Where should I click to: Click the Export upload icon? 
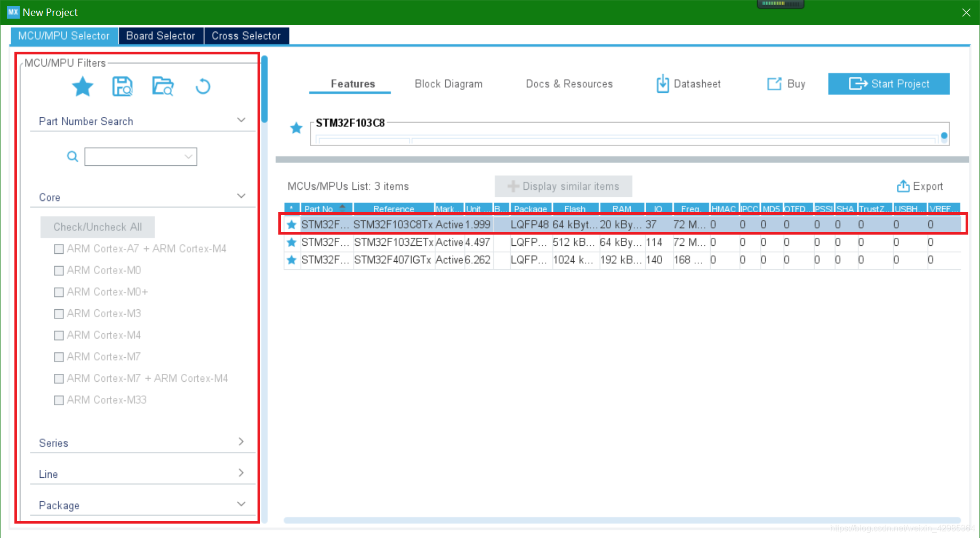click(903, 186)
